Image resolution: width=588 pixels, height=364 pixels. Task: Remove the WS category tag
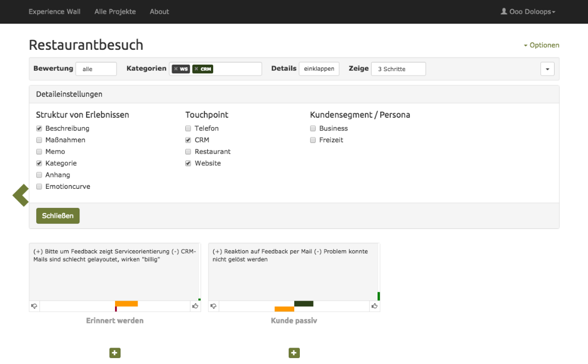[x=176, y=69]
